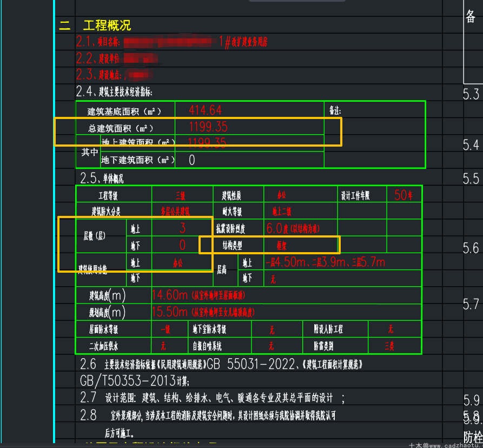483x448 pixels.
Task: Select the 1199.35 value beside 总建筑面积
Action: [x=208, y=127]
